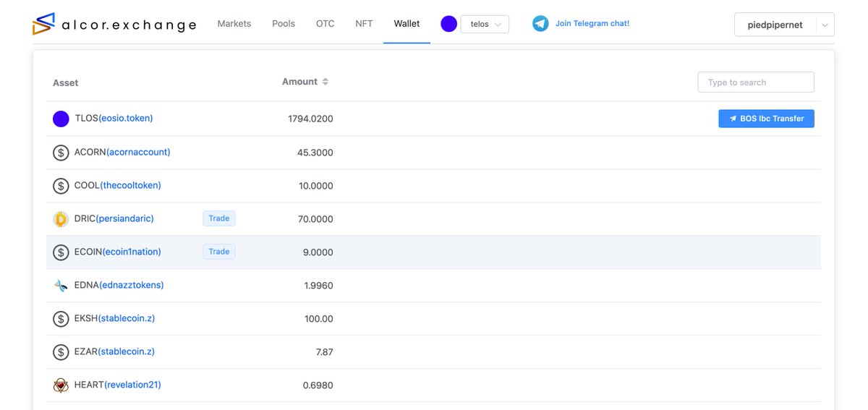The image size is (868, 410).
Task: Select the HEART amount 0.6980
Action: [318, 385]
